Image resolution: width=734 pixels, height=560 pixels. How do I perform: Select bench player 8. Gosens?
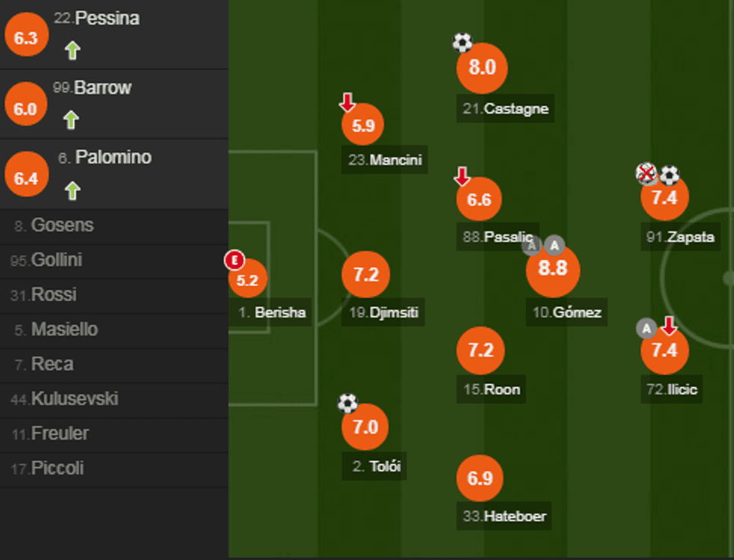click(54, 225)
